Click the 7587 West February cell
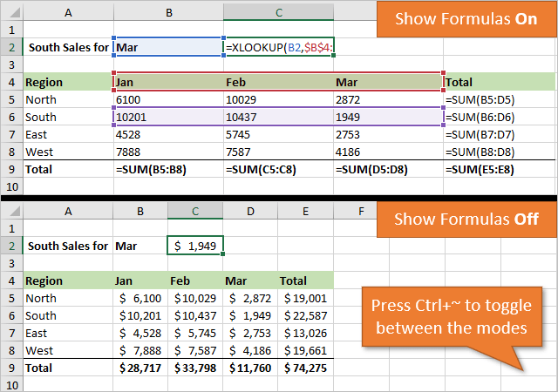Screen dimensions: 558x392 pos(278,152)
